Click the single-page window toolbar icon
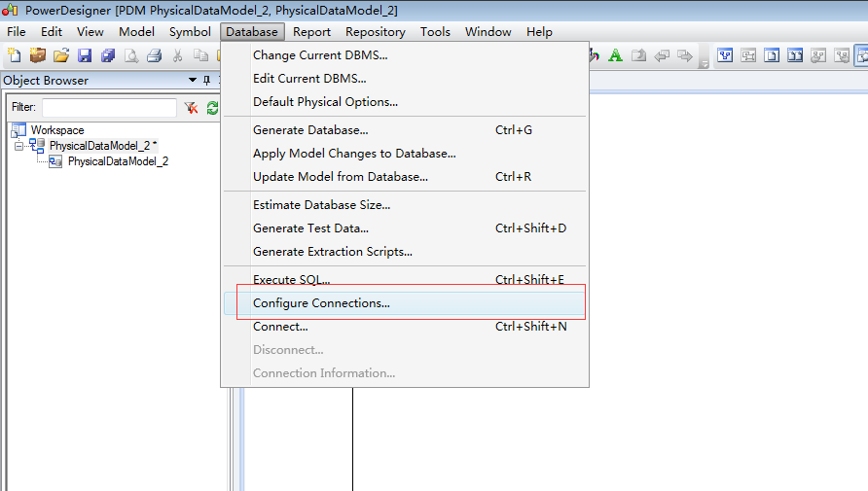Image resolution: width=868 pixels, height=491 pixels. tap(772, 55)
